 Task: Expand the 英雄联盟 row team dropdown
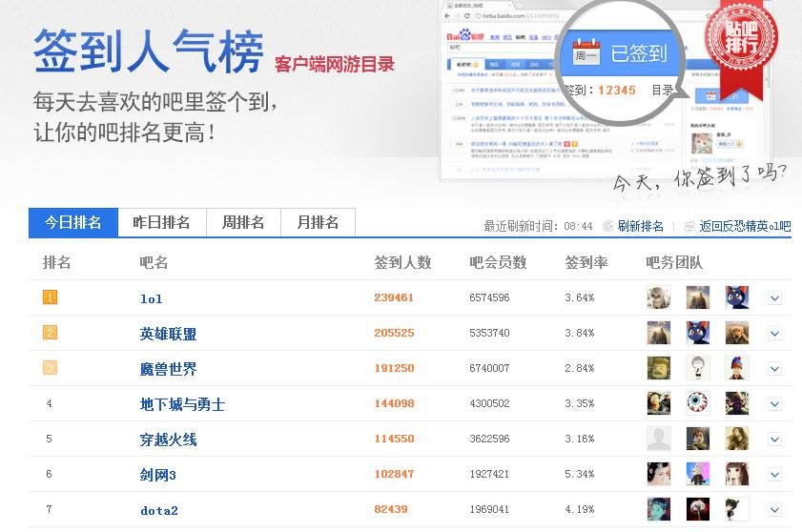775,334
